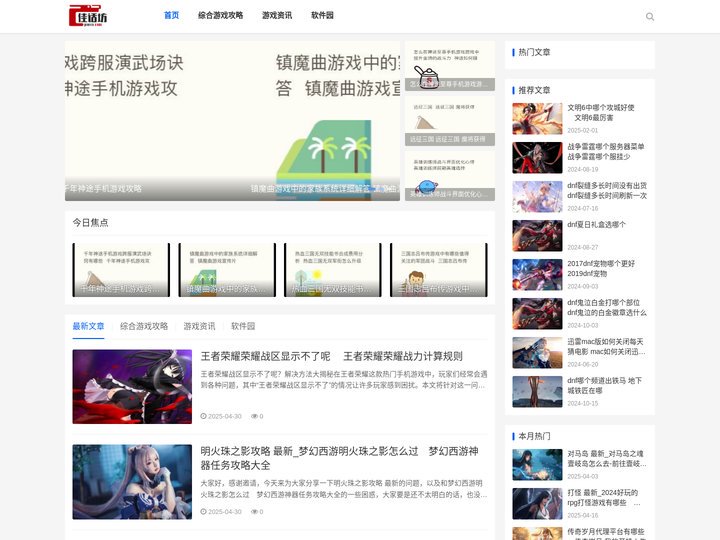The height and width of the screenshot is (540, 720).
Task: Click the 热门文章 section heading
Action: 534,52
